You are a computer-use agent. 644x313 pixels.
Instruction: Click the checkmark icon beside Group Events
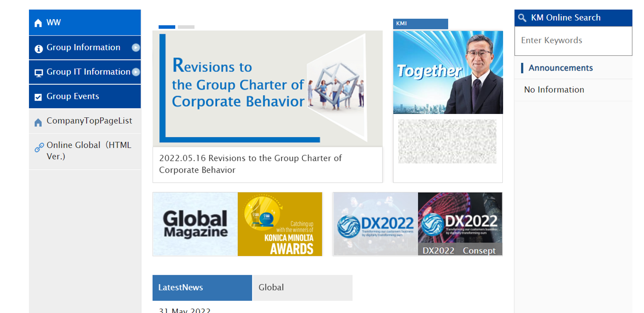[38, 97]
